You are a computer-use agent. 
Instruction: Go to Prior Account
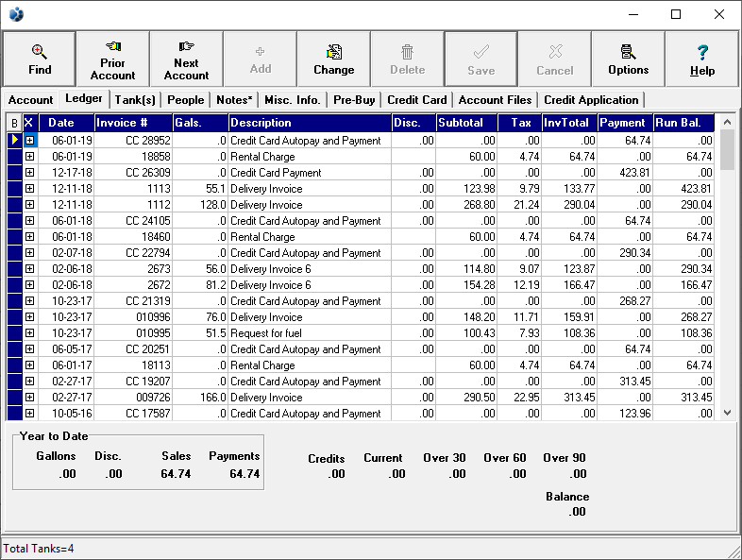tap(113, 59)
